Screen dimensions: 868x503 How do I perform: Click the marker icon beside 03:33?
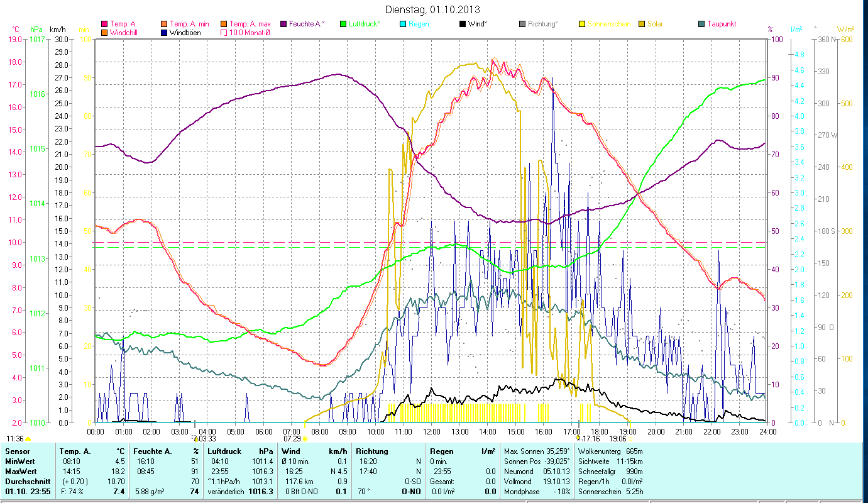point(195,438)
